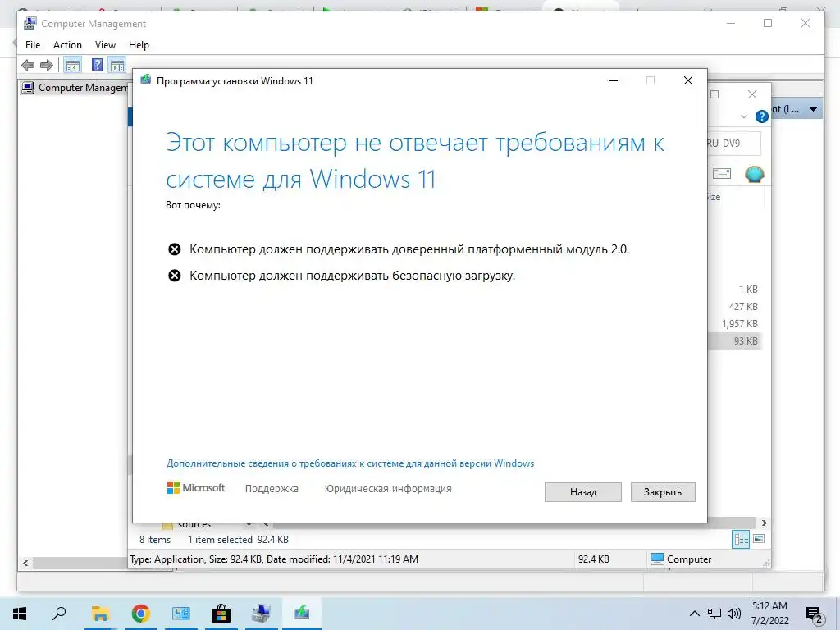Select Computer Management root tree node
840x630 pixels.
[x=75, y=87]
